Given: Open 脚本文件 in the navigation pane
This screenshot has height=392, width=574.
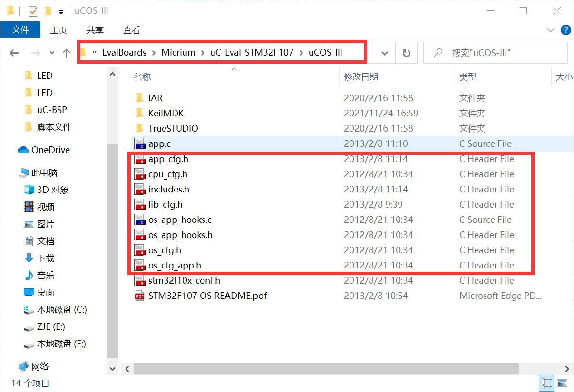Looking at the screenshot, I should (54, 127).
